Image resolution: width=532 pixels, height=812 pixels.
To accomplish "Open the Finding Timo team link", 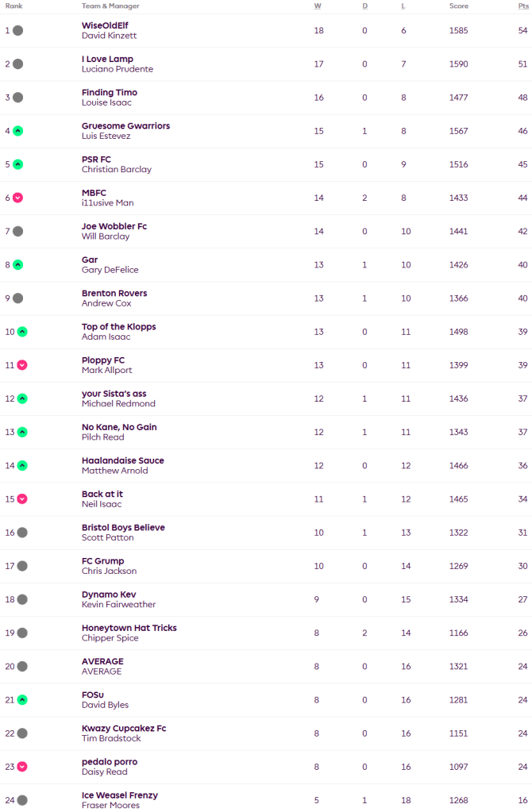I will [109, 93].
